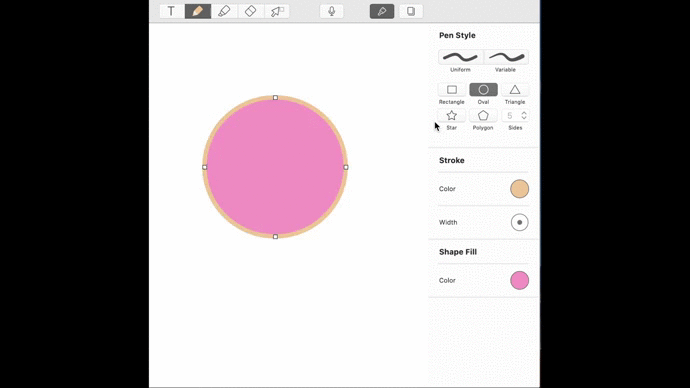The height and width of the screenshot is (388, 690).
Task: Open the Stroke color swatch
Action: click(519, 189)
